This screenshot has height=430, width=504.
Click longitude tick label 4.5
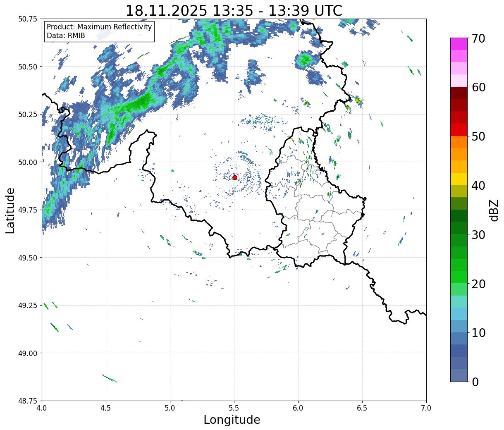106,408
